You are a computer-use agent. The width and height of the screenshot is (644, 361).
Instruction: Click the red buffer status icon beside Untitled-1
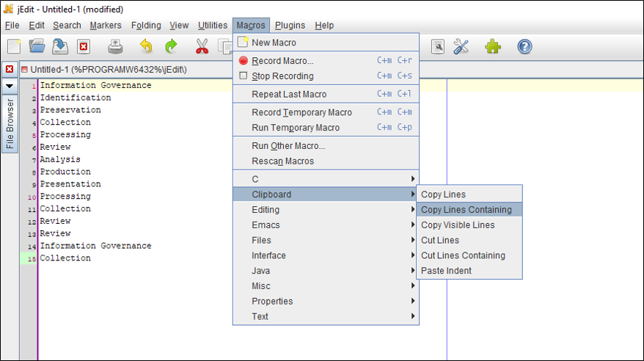tap(24, 70)
